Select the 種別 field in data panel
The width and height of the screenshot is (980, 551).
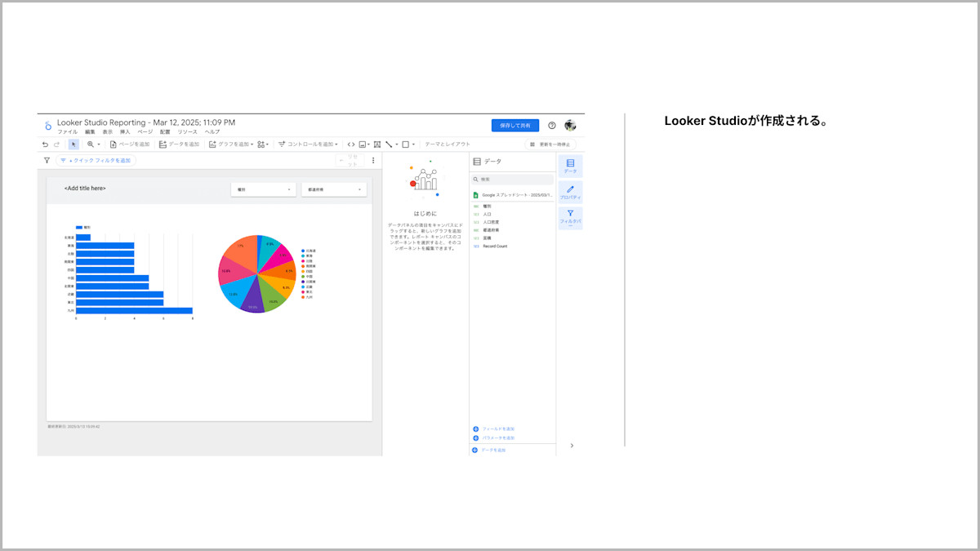point(487,207)
